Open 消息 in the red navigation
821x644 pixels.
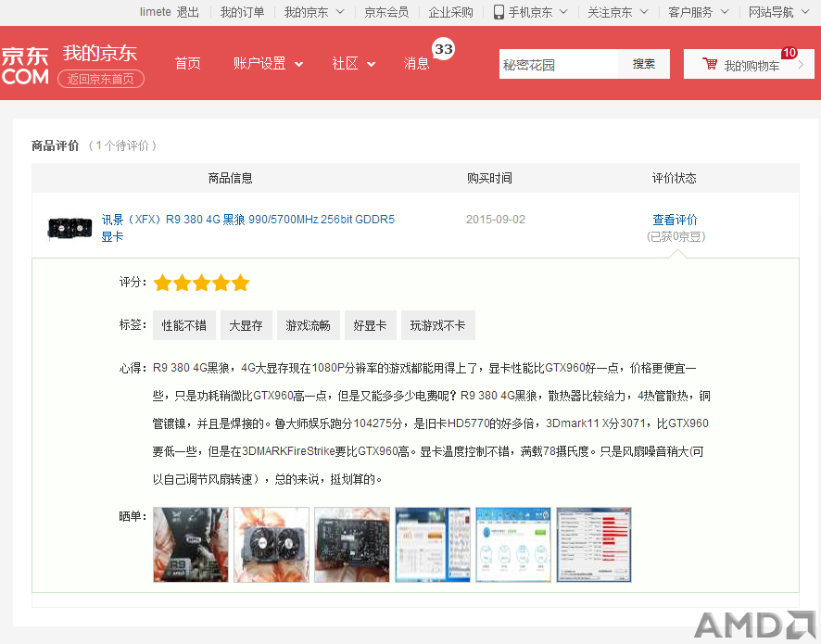click(x=416, y=63)
